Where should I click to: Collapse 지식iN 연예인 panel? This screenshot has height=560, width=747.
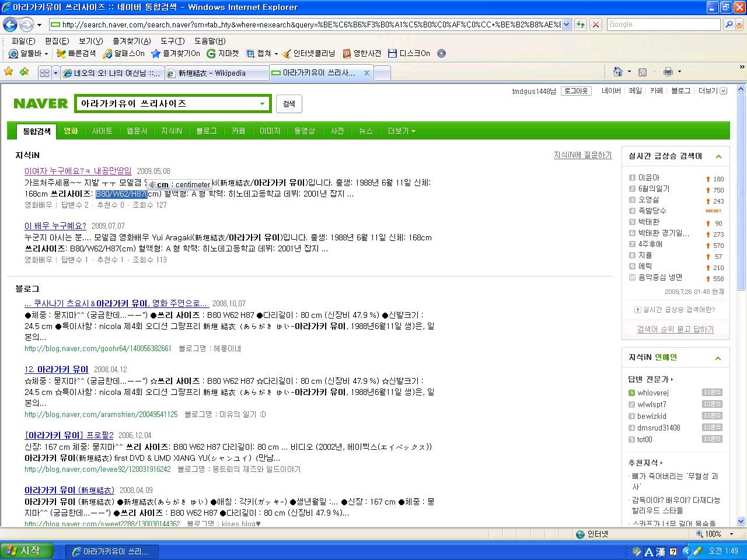tap(718, 358)
